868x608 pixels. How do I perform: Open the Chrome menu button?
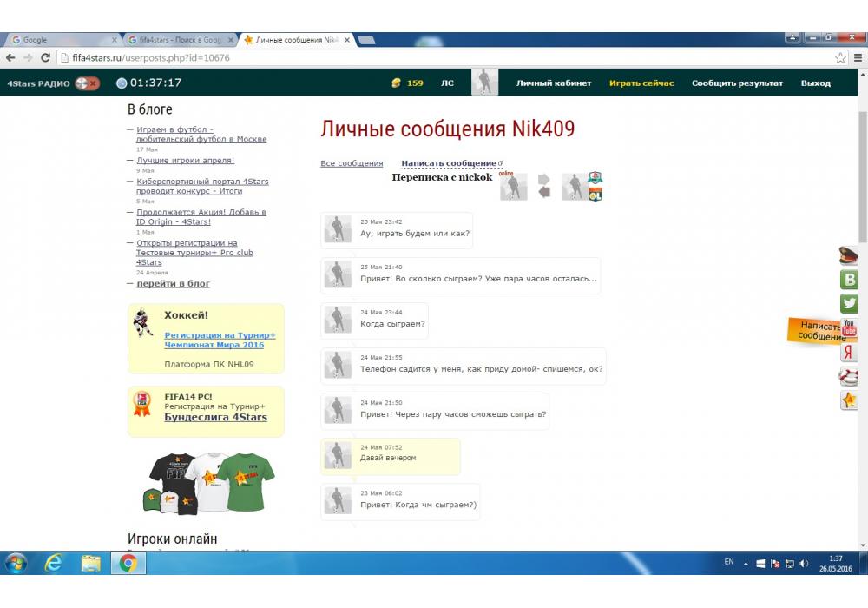click(x=858, y=58)
